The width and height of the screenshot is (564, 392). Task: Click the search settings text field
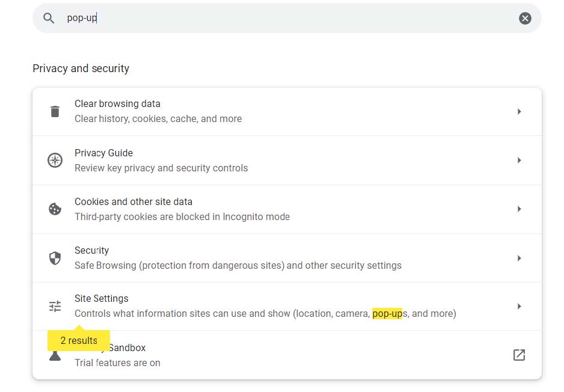click(x=287, y=18)
